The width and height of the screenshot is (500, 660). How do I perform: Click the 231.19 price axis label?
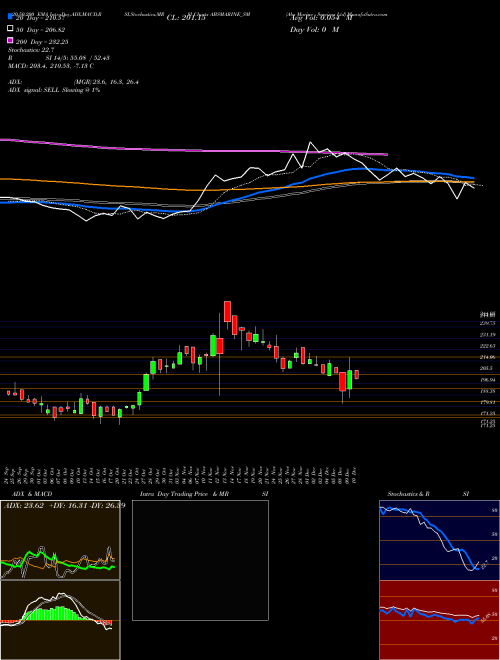point(488,335)
